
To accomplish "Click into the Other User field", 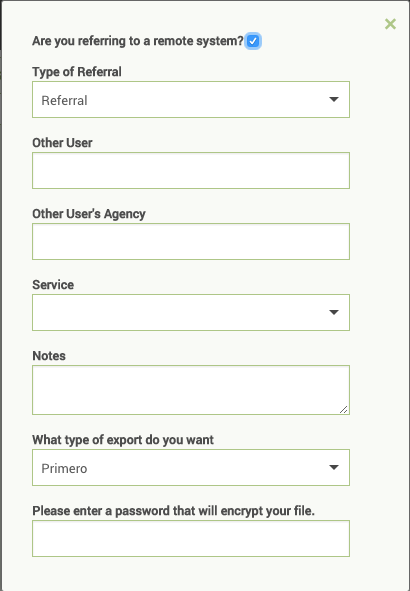I will point(191,170).
